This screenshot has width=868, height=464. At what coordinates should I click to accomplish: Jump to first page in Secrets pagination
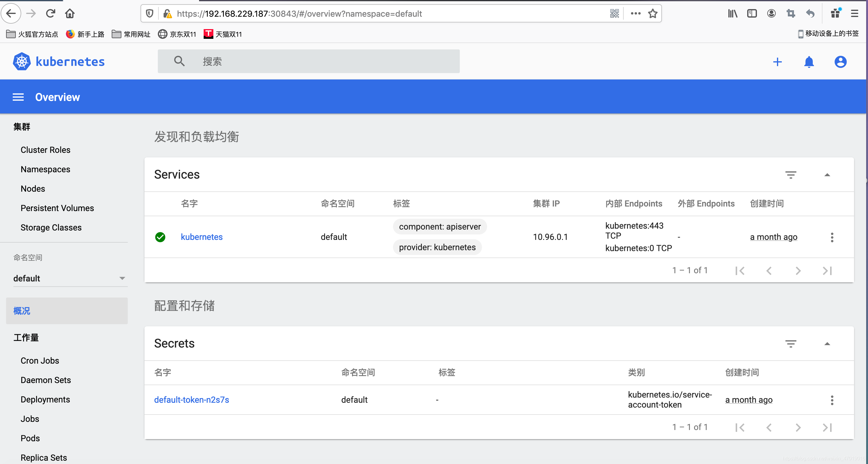740,428
